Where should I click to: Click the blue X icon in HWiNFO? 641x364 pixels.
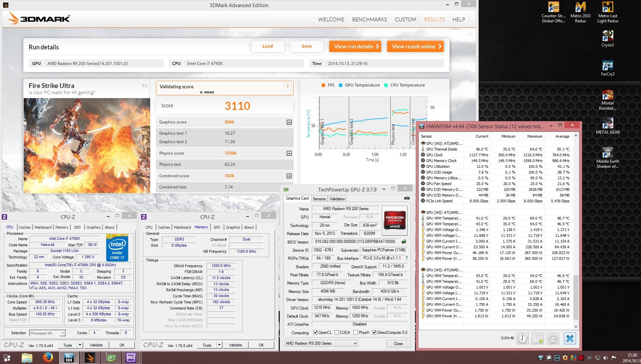tap(570, 338)
